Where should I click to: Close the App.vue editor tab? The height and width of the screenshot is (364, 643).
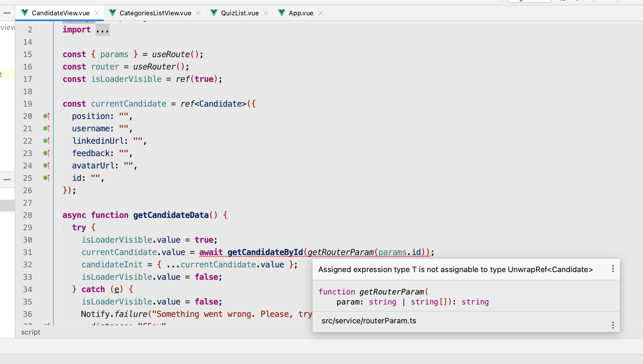pyautogui.click(x=321, y=13)
